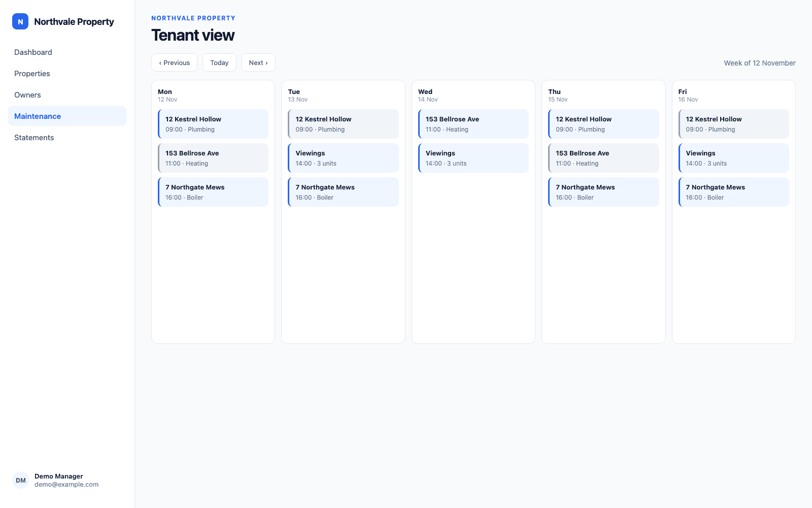Open Statements in the sidebar

click(67, 138)
